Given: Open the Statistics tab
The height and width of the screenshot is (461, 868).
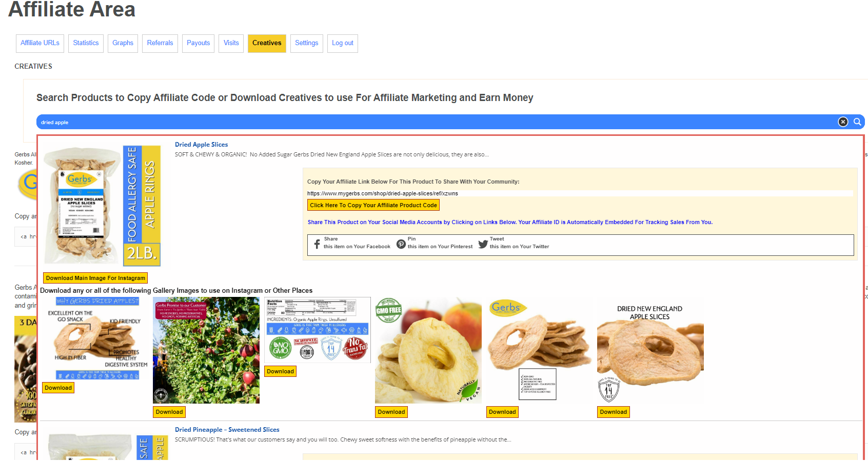Looking at the screenshot, I should (86, 43).
